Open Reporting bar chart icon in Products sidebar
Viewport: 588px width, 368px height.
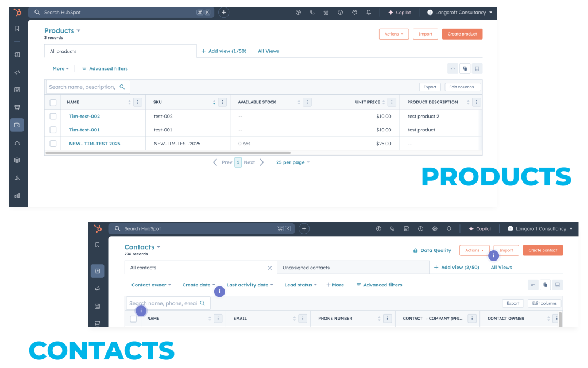(17, 196)
